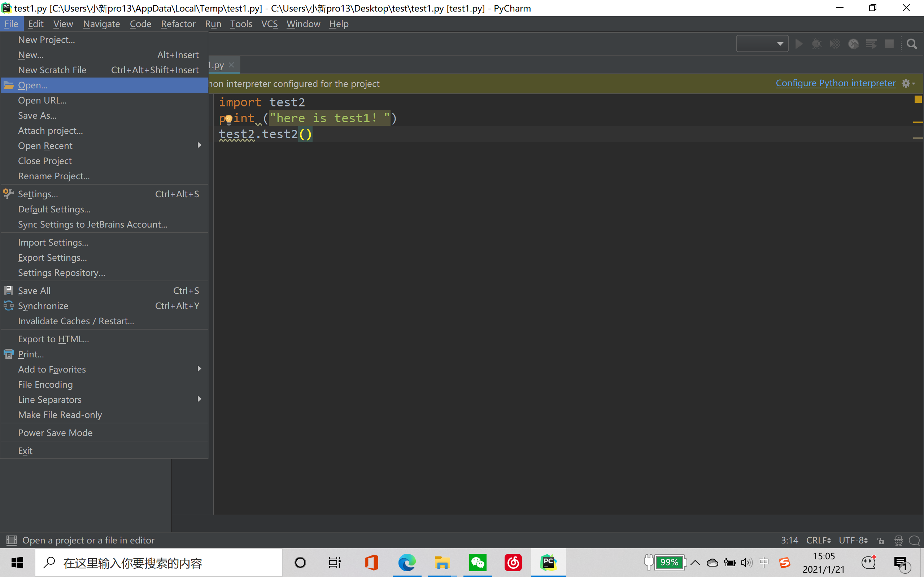Click the Hector inspector status icon
Screen dimensions: 924x577
(x=898, y=540)
